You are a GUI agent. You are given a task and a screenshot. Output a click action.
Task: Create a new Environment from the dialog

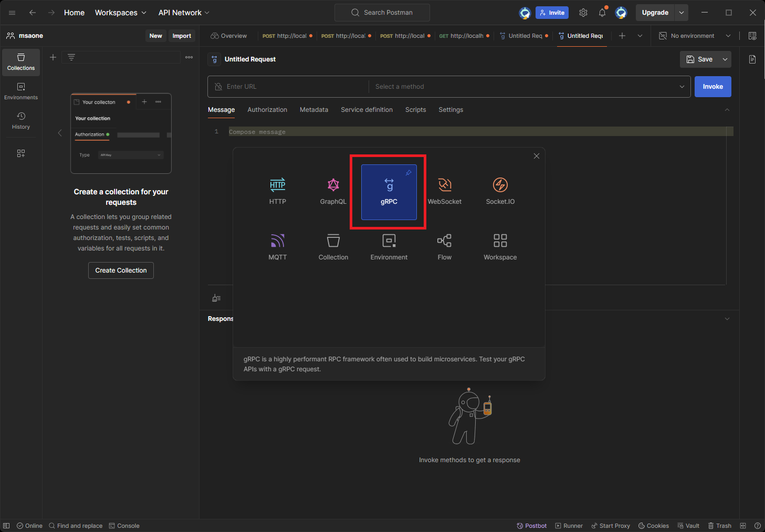(x=389, y=247)
